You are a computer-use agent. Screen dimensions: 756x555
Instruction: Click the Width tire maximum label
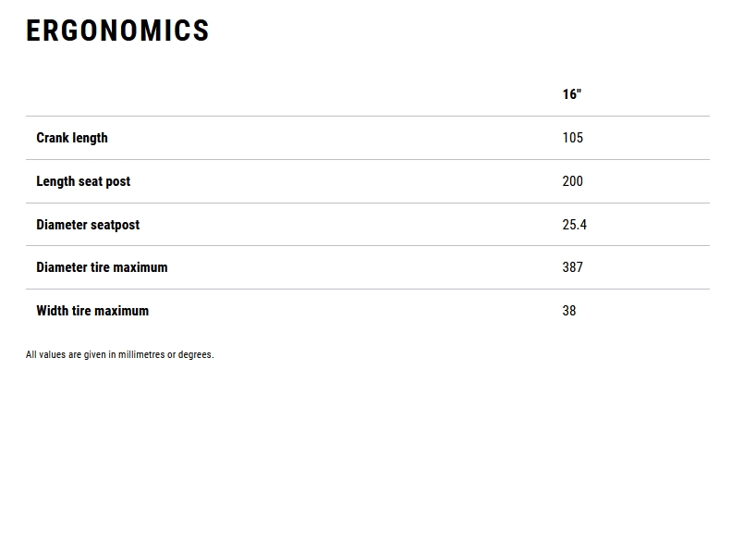[x=92, y=311]
